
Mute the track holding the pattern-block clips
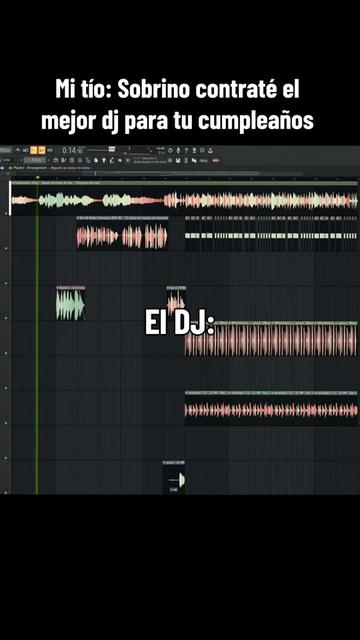click(6, 248)
